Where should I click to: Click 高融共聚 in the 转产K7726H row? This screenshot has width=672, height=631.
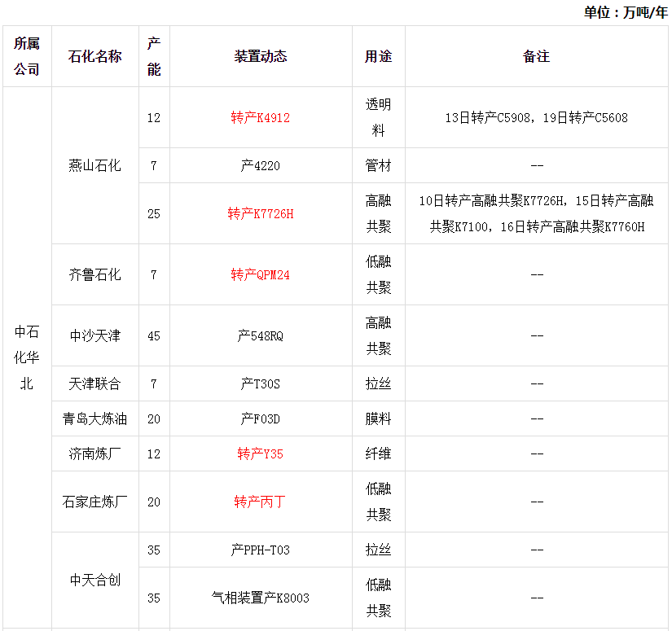379,213
